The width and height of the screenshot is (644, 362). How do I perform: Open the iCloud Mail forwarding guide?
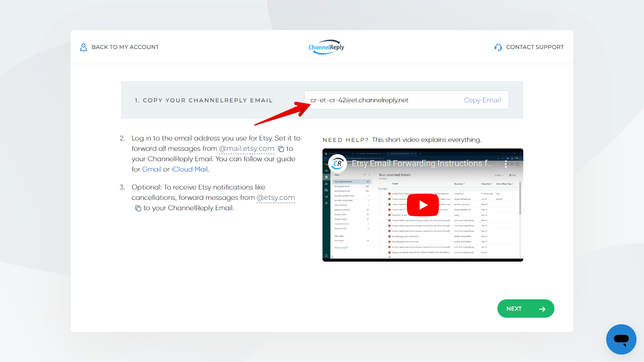point(190,169)
